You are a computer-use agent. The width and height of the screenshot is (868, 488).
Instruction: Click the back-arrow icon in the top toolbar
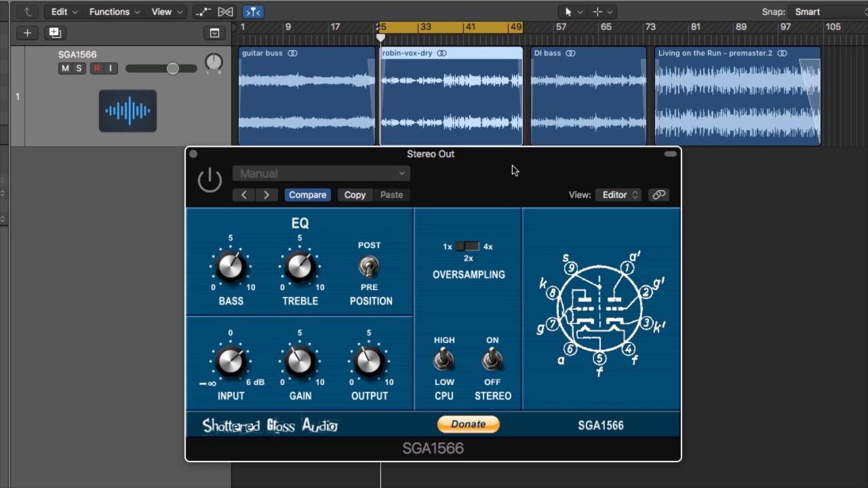pyautogui.click(x=28, y=12)
